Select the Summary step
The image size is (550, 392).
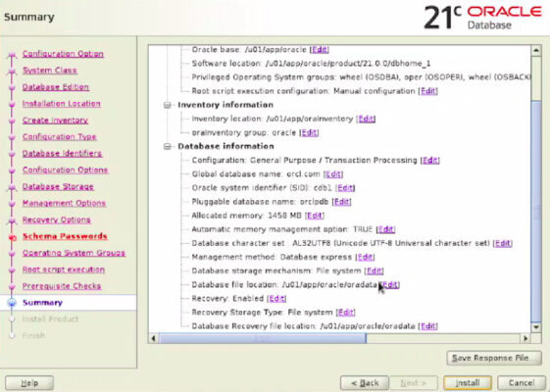pyautogui.click(x=42, y=303)
